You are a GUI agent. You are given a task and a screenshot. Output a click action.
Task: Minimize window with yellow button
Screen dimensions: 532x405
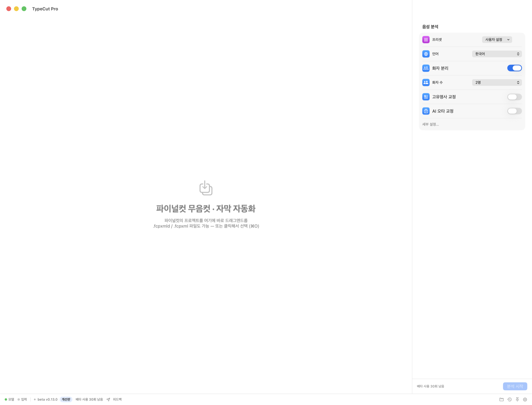click(x=16, y=9)
